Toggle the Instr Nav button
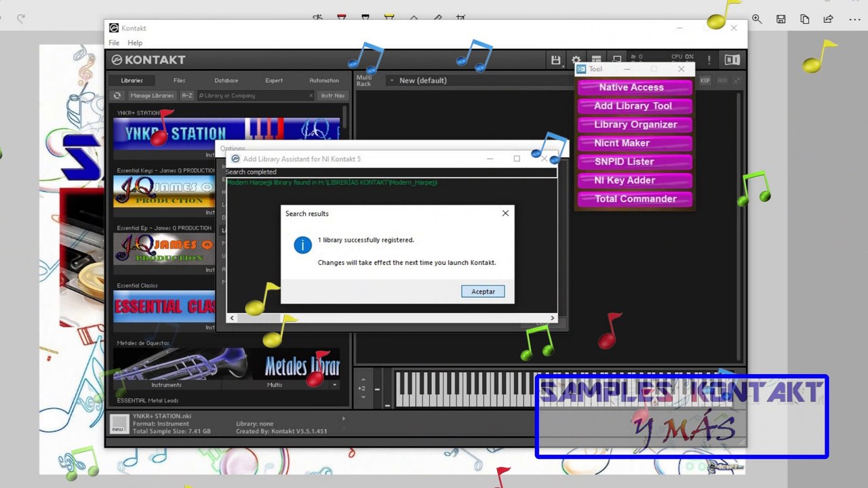868x488 pixels. [x=333, y=96]
